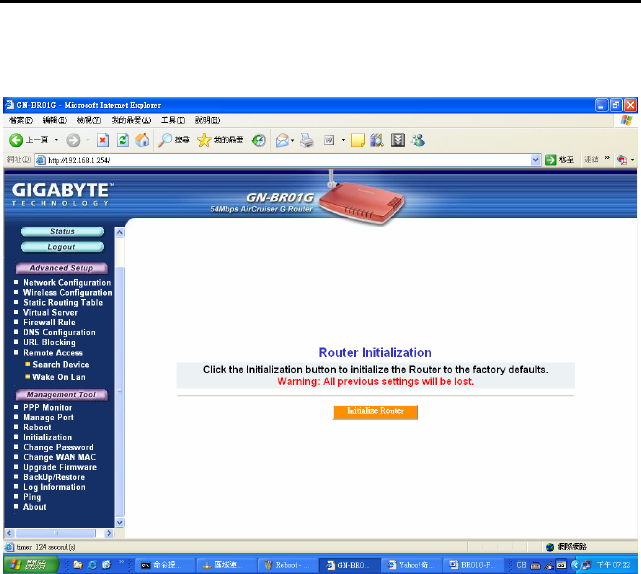Image resolution: width=641 pixels, height=574 pixels.
Task: Open Wireless Configuration link
Action: pyautogui.click(x=67, y=293)
